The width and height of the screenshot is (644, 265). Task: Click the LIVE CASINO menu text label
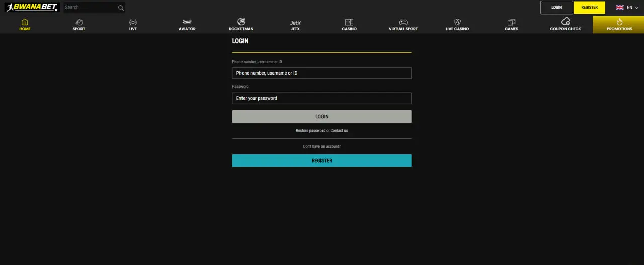pyautogui.click(x=457, y=29)
